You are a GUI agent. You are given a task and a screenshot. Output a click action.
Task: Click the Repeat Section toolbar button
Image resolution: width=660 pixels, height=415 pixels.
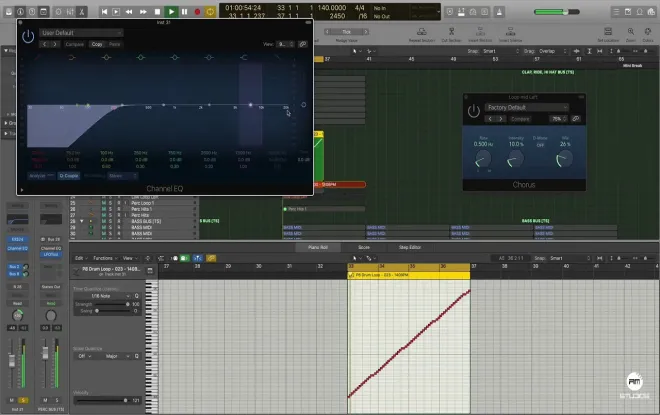coord(421,35)
